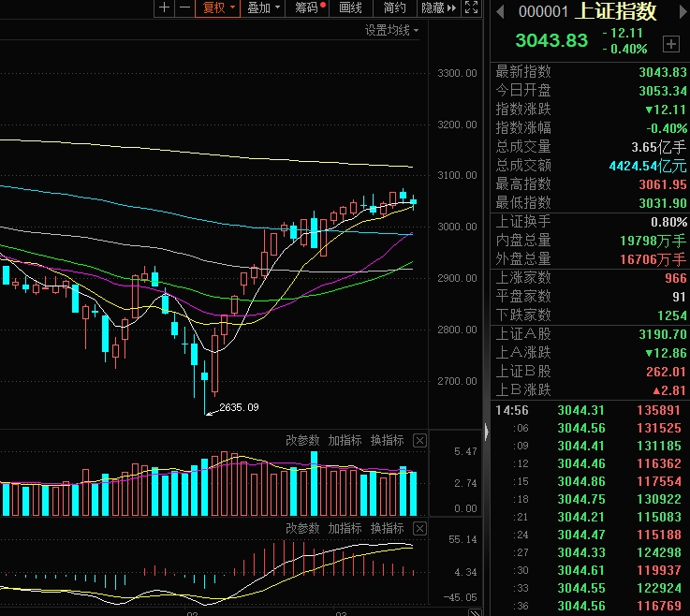The width and height of the screenshot is (690, 616).
Task: Select the 画线 drawing tool
Action: (351, 7)
